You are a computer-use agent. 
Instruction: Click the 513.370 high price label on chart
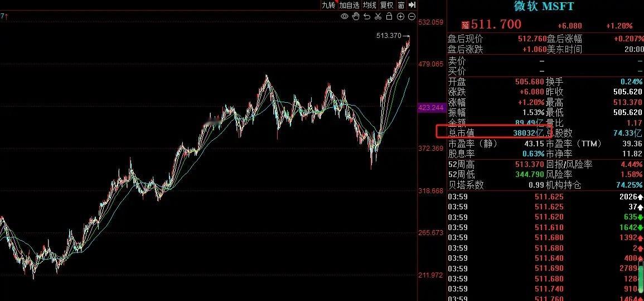click(x=389, y=36)
